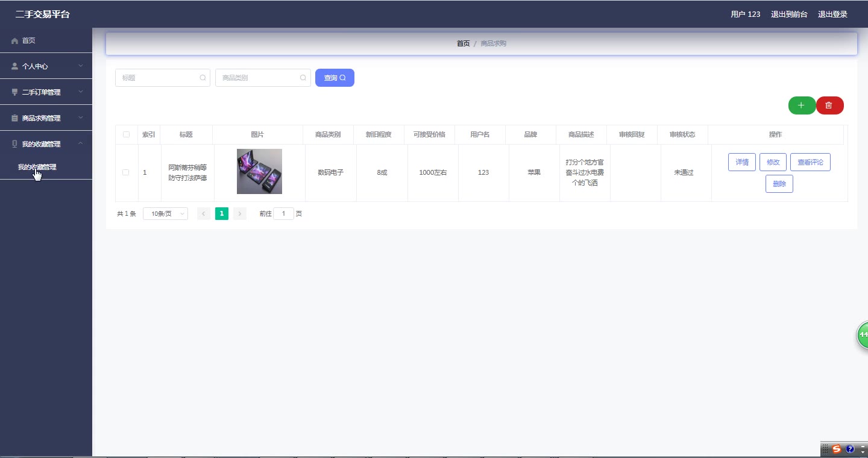868x458 pixels.
Task: Click the 1000左右 price cell
Action: [433, 172]
